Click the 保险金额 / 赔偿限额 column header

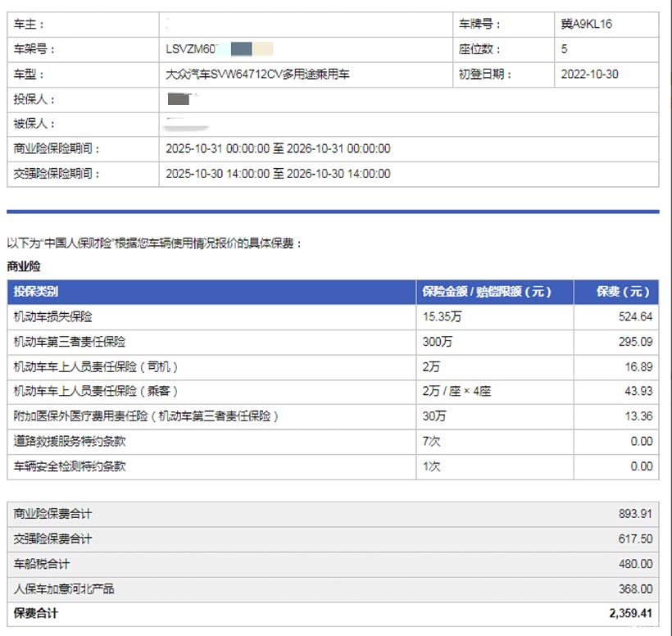click(486, 292)
